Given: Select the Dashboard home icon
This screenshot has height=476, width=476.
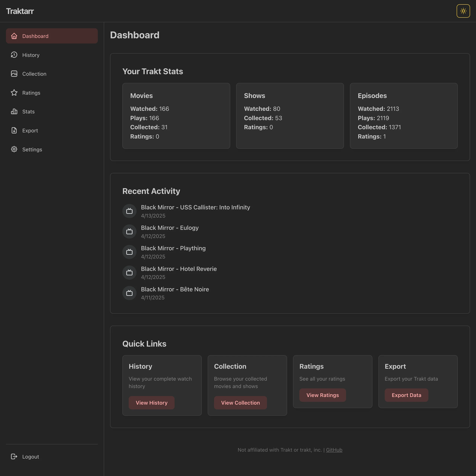Looking at the screenshot, I should tap(14, 36).
